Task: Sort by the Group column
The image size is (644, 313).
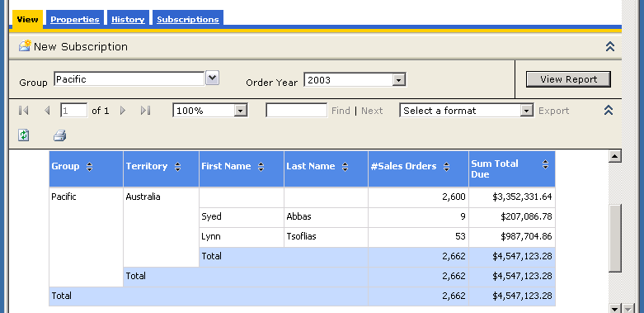Action: 90,167
